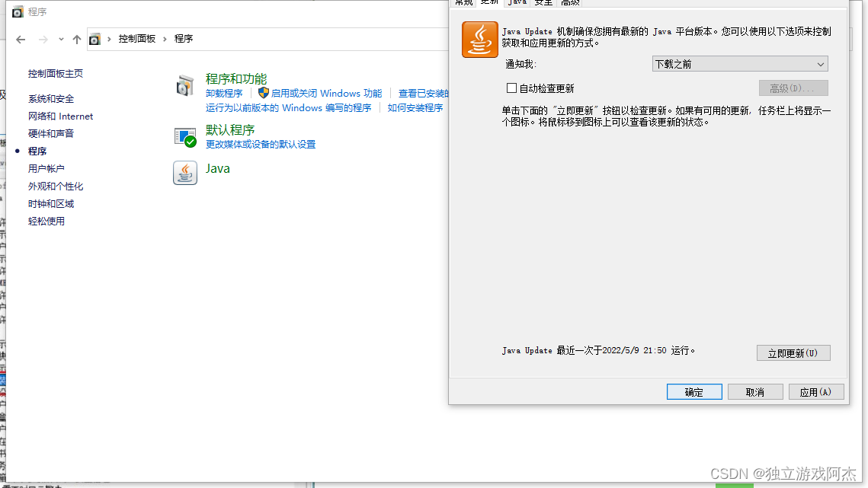Click 运行为以前版本的 Windows 编写的程序 link

tap(288, 108)
